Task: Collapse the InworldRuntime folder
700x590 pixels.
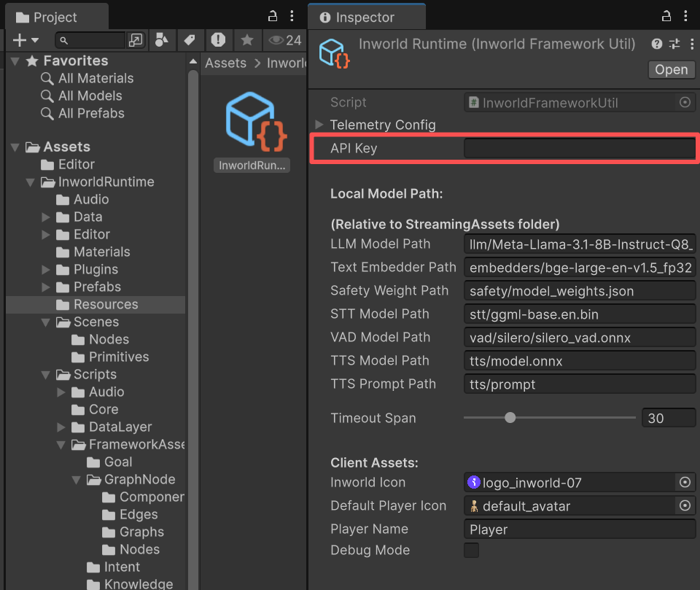Action: coord(31,182)
